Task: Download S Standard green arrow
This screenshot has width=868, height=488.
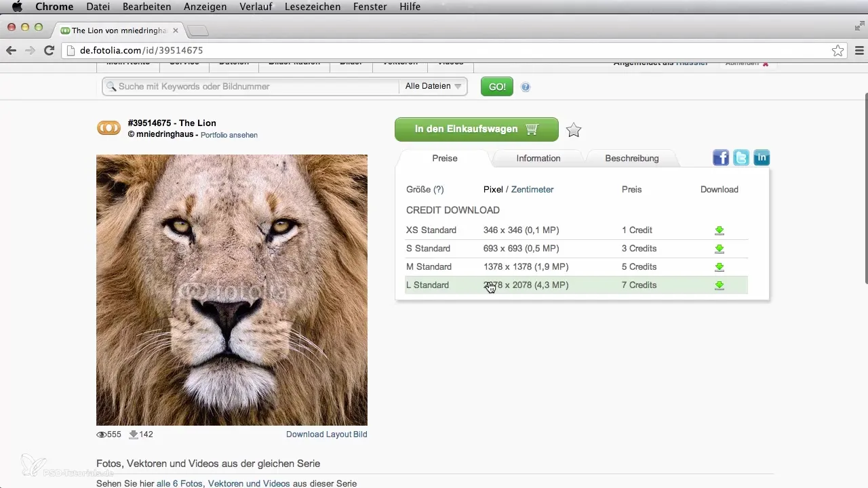Action: click(719, 249)
